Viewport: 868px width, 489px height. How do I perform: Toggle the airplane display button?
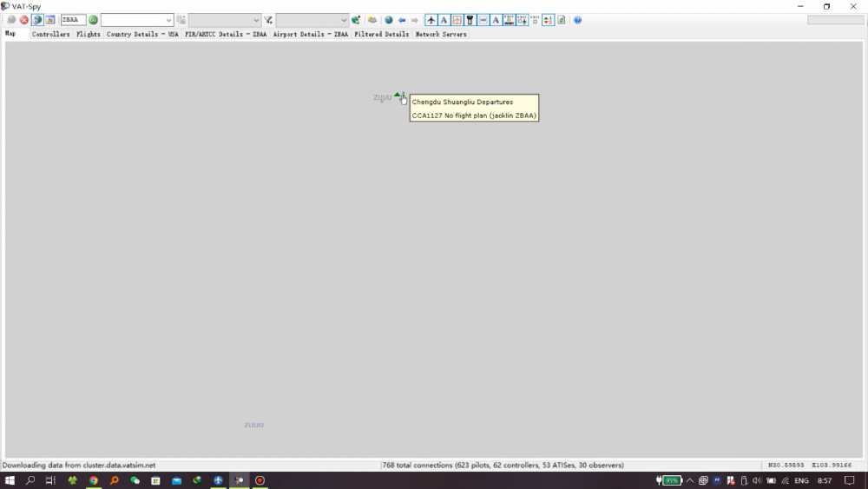point(431,20)
